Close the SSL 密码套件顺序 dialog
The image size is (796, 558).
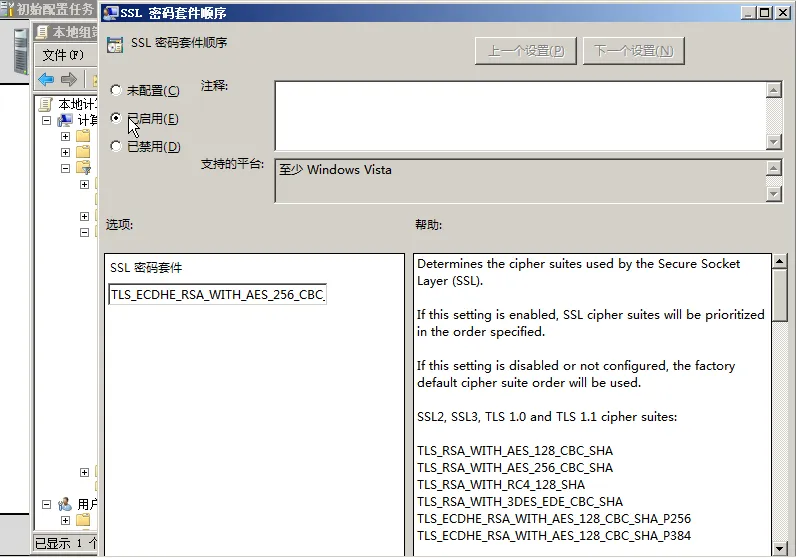coord(783,13)
